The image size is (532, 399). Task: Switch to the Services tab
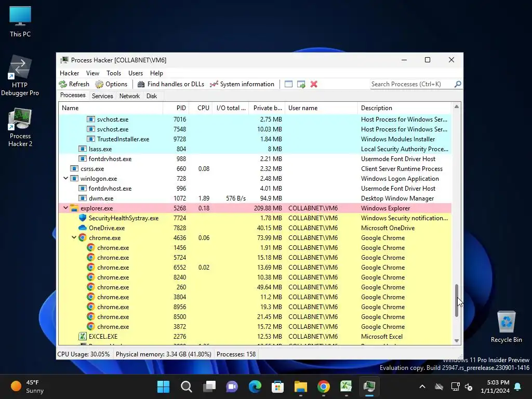pos(102,96)
